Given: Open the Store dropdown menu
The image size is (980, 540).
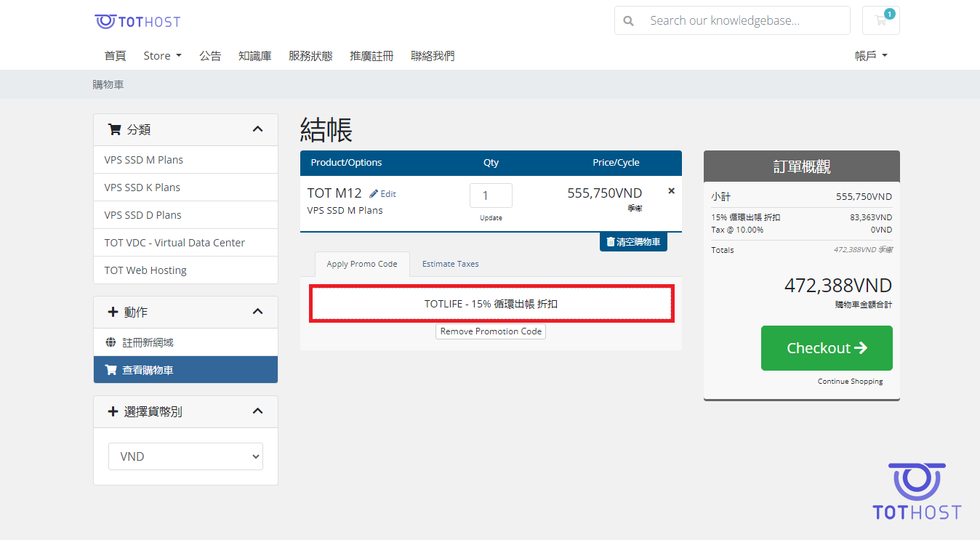Looking at the screenshot, I should click(x=162, y=56).
